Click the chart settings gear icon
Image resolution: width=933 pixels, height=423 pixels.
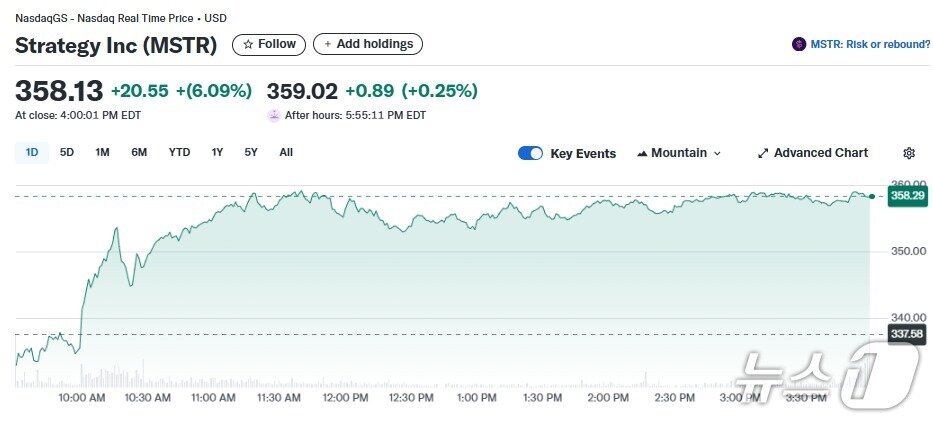click(x=908, y=153)
